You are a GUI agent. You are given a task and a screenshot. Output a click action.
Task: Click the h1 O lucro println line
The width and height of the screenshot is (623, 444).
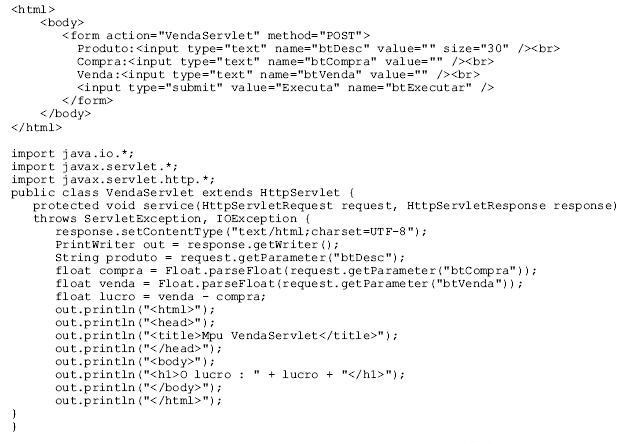(x=230, y=375)
